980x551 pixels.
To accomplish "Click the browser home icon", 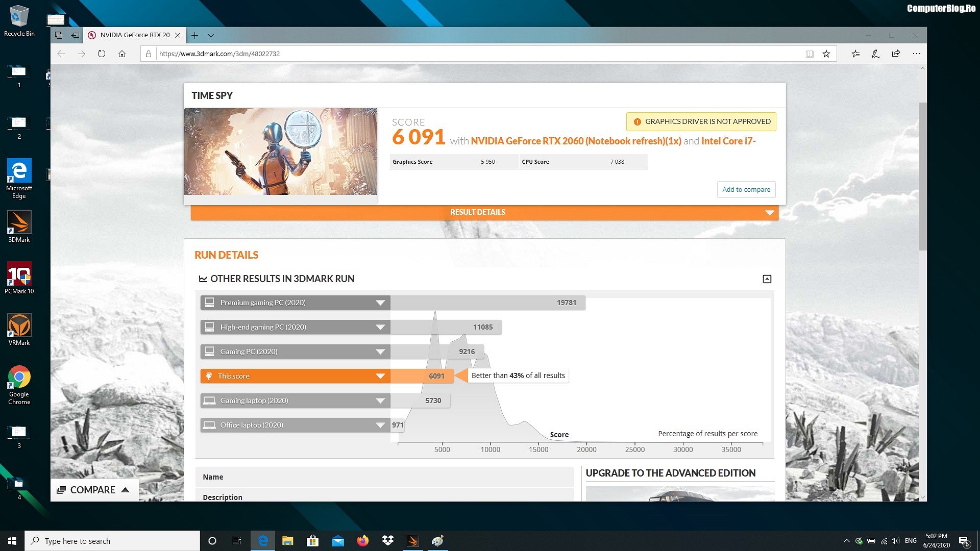I will 122,54.
